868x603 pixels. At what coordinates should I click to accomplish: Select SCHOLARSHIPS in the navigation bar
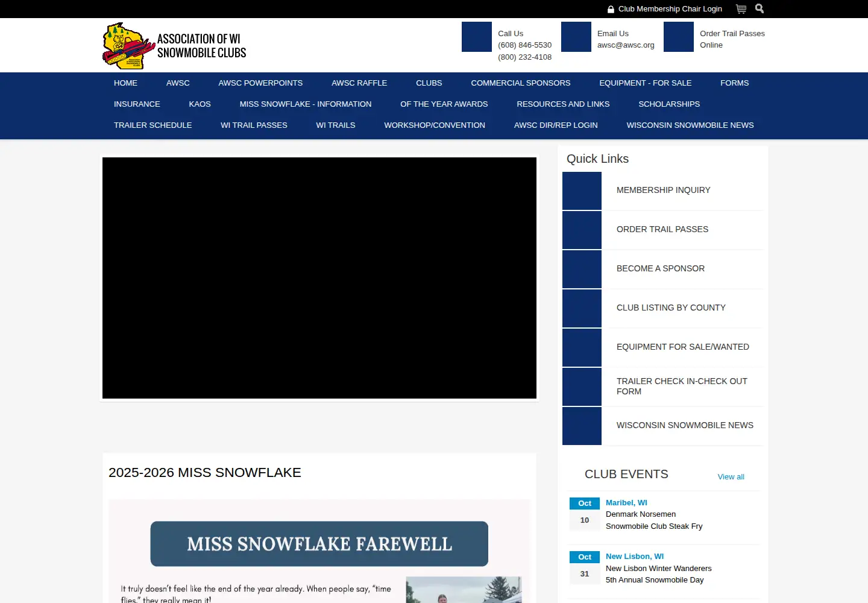[x=669, y=104]
